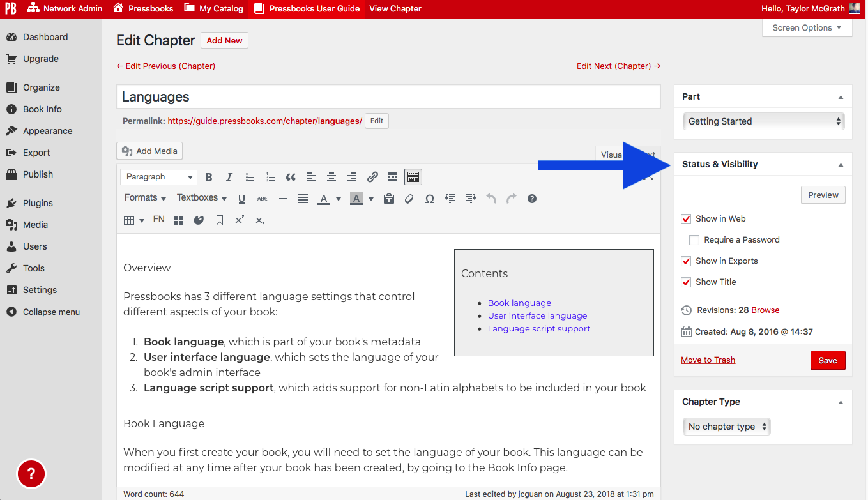The image size is (868, 500).
Task: Align text center
Action: coord(331,177)
